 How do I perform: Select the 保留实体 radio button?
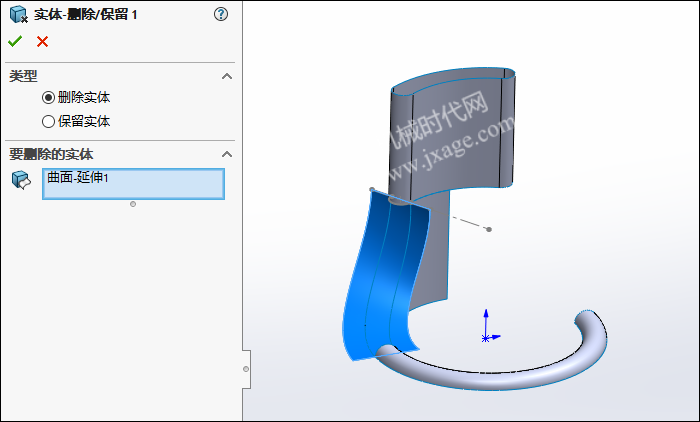(x=48, y=121)
